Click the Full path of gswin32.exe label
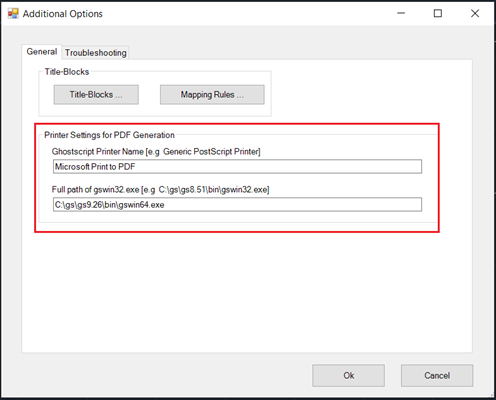This screenshot has height=400, width=496. coord(160,190)
